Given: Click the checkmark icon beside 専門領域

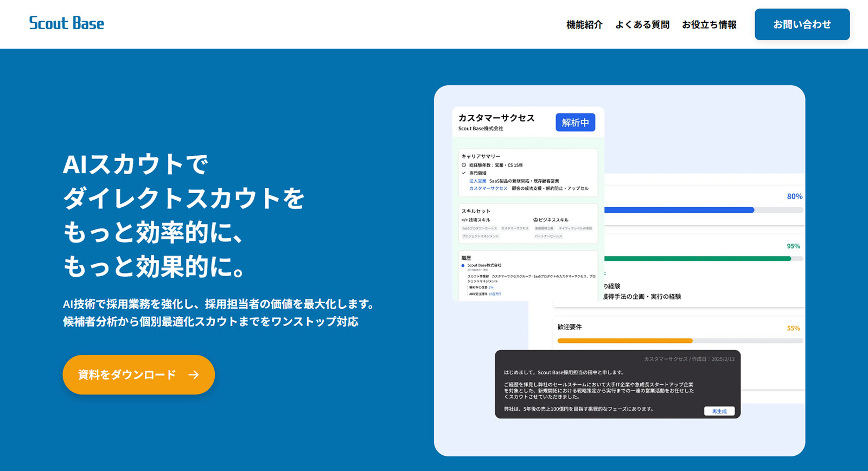Looking at the screenshot, I should coord(464,173).
